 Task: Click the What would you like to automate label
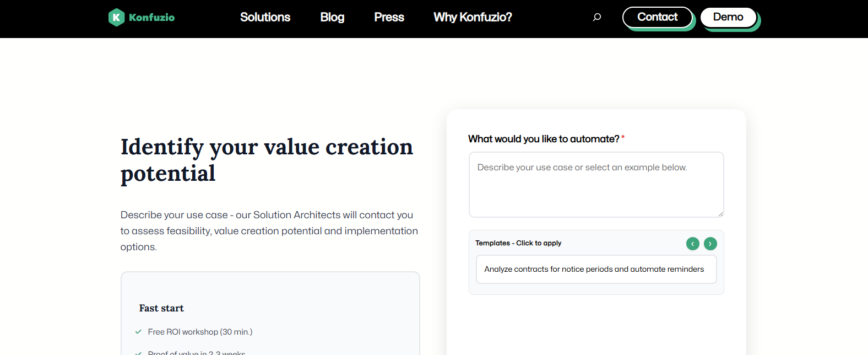point(544,139)
